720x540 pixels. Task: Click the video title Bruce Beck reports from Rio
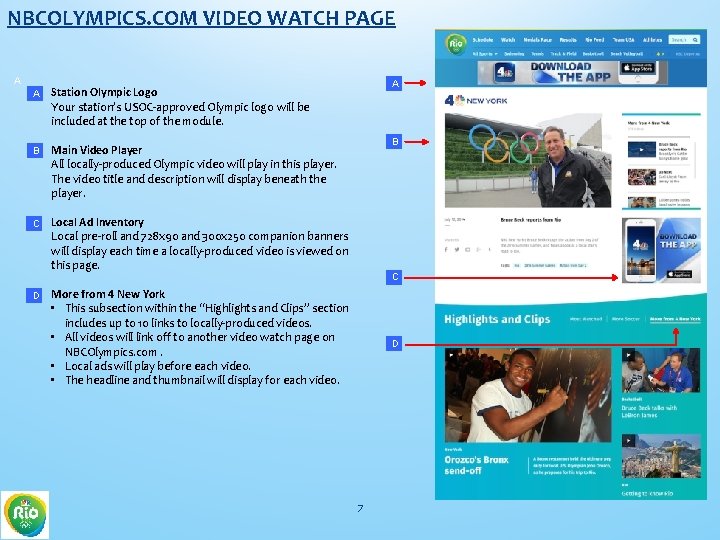(530, 220)
